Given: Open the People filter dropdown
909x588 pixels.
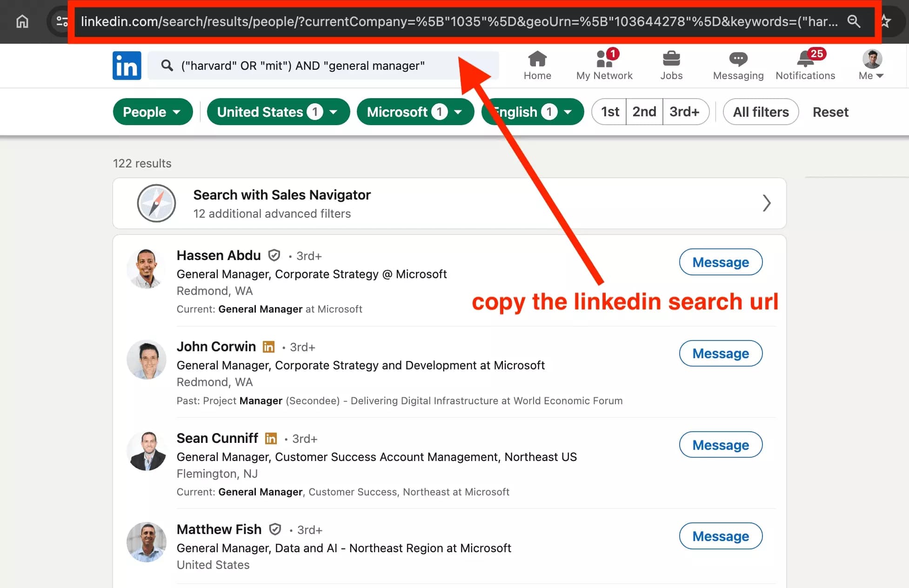Looking at the screenshot, I should [x=153, y=112].
